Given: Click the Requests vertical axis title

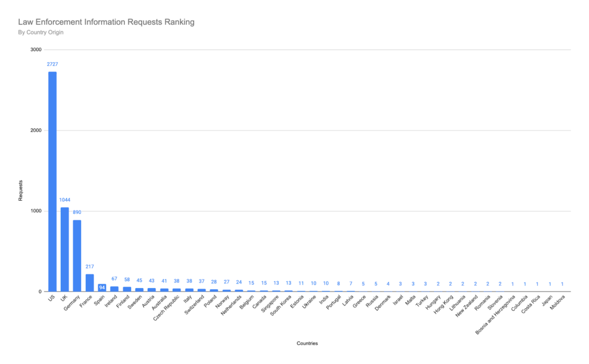Looking at the screenshot, I should click(21, 190).
